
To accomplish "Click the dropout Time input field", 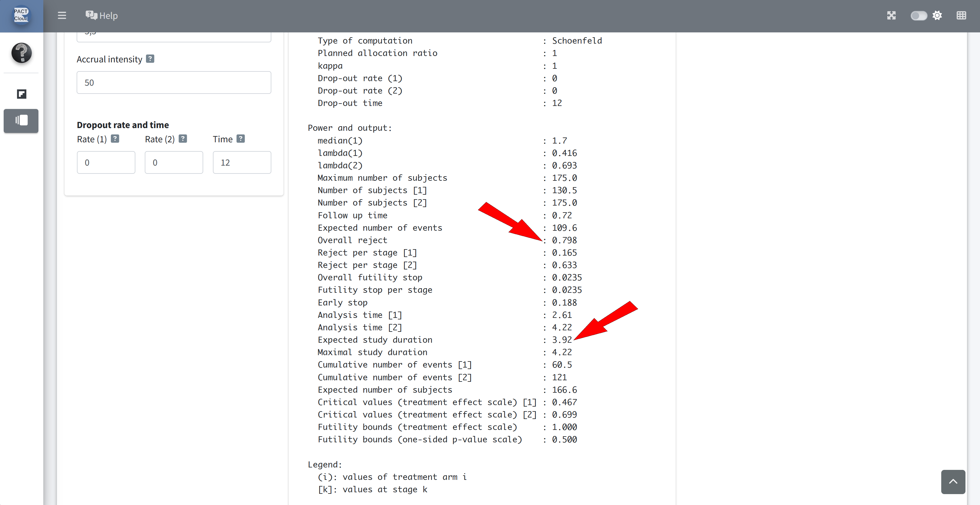I will [242, 162].
